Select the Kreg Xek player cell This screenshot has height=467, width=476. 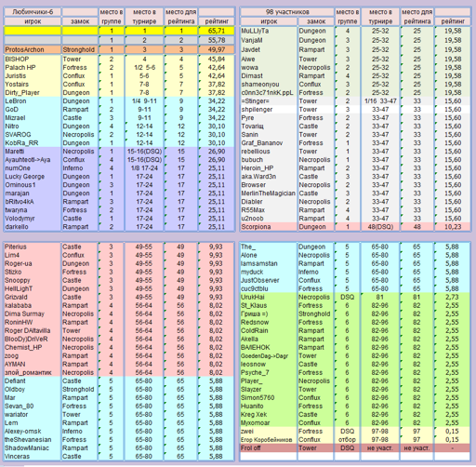[x=269, y=414]
